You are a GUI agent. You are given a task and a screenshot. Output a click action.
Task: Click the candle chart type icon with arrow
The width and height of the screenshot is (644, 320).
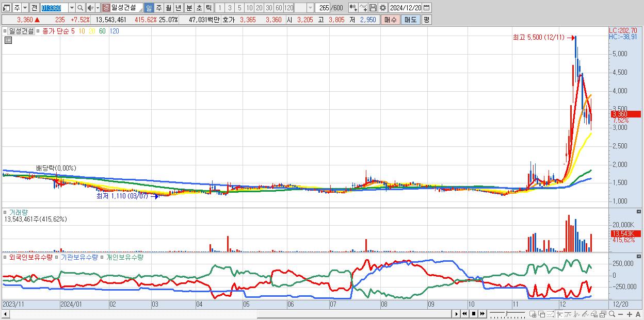pos(353,8)
